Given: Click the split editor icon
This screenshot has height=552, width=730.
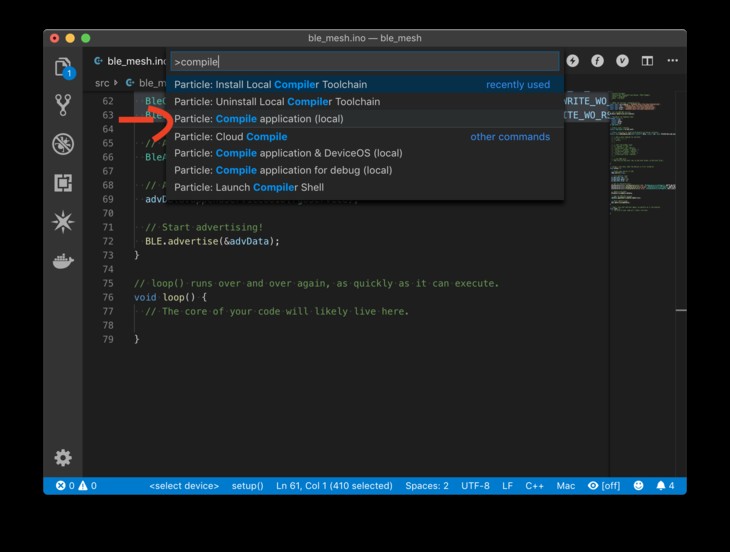Looking at the screenshot, I should [647, 61].
